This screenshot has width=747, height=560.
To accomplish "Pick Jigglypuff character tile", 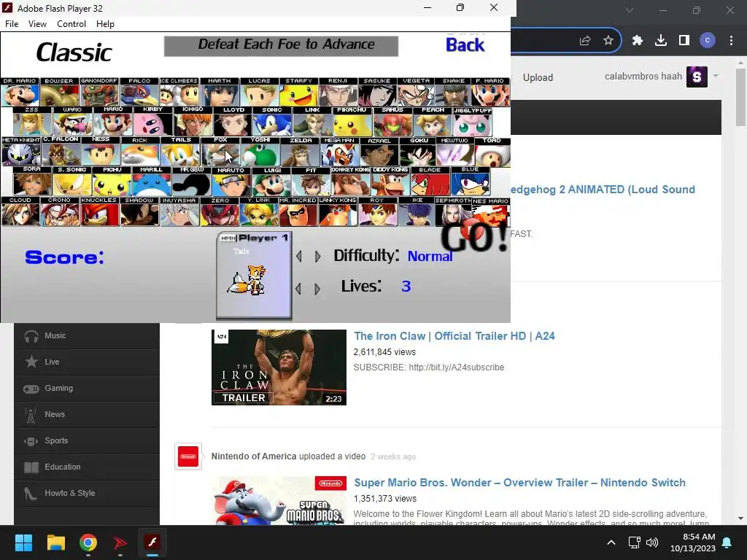I will tap(472, 122).
